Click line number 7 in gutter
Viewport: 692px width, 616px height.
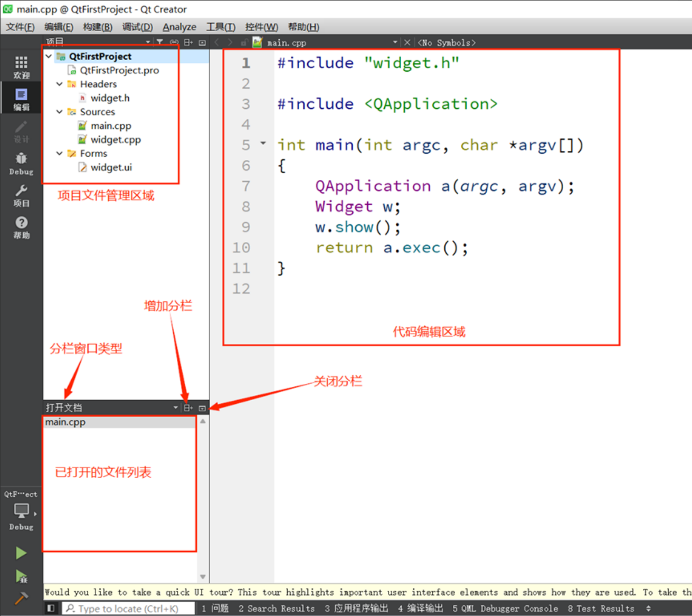click(x=246, y=186)
